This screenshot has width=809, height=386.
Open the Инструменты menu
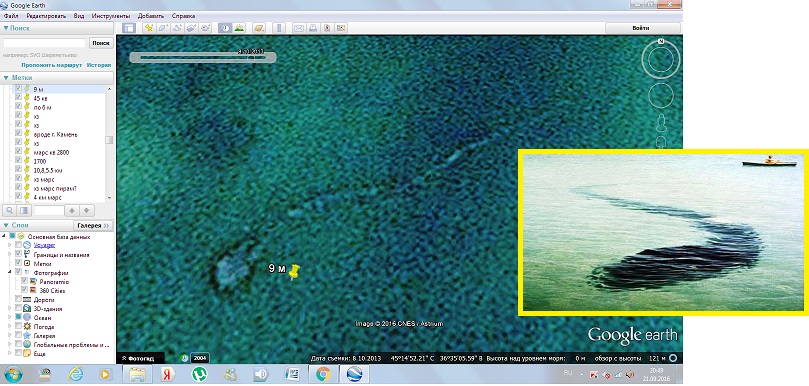(x=110, y=16)
